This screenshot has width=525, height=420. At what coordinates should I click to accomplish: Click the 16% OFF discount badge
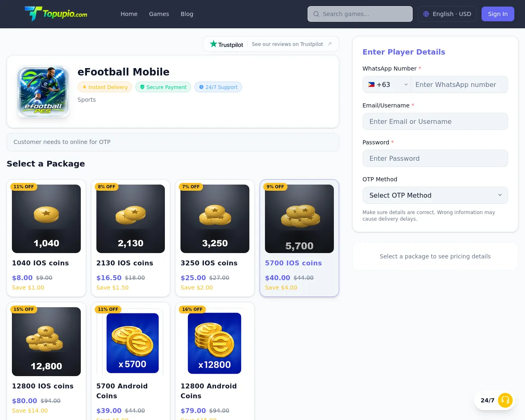(192, 309)
